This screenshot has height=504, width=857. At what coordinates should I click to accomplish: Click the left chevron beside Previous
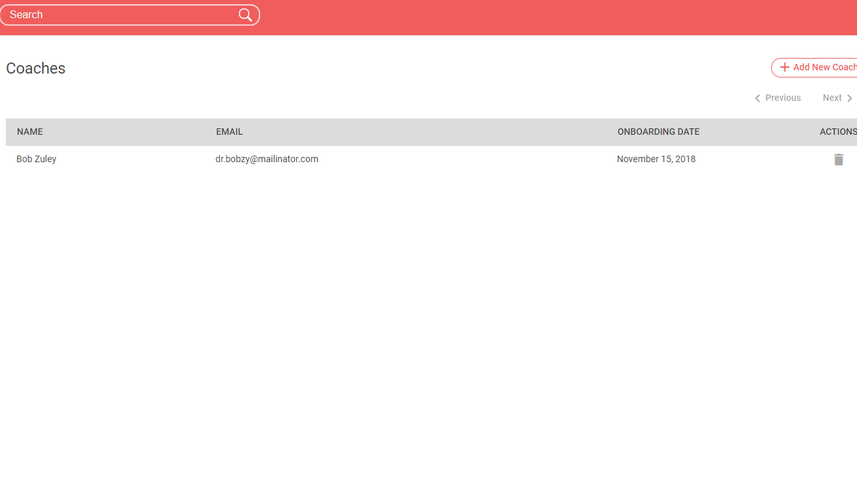[x=757, y=98]
